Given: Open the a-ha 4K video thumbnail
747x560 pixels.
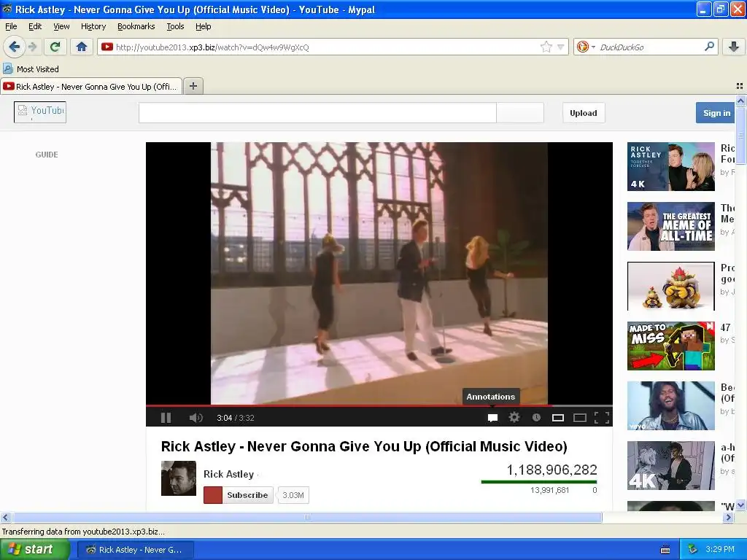Looking at the screenshot, I should 671,465.
